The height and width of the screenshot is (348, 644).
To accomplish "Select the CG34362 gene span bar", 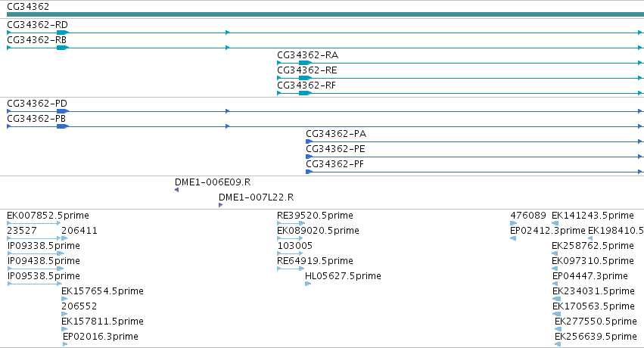I will 325,14.
